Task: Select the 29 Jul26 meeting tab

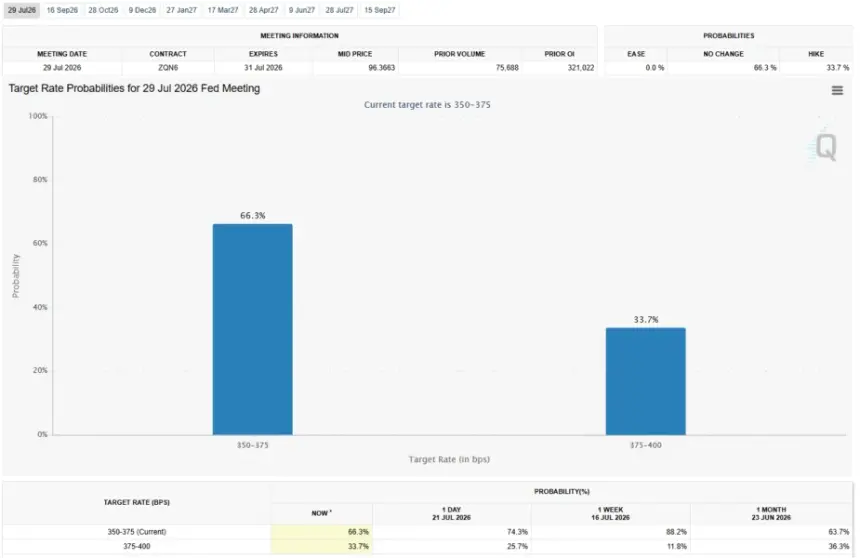Action: click(22, 10)
